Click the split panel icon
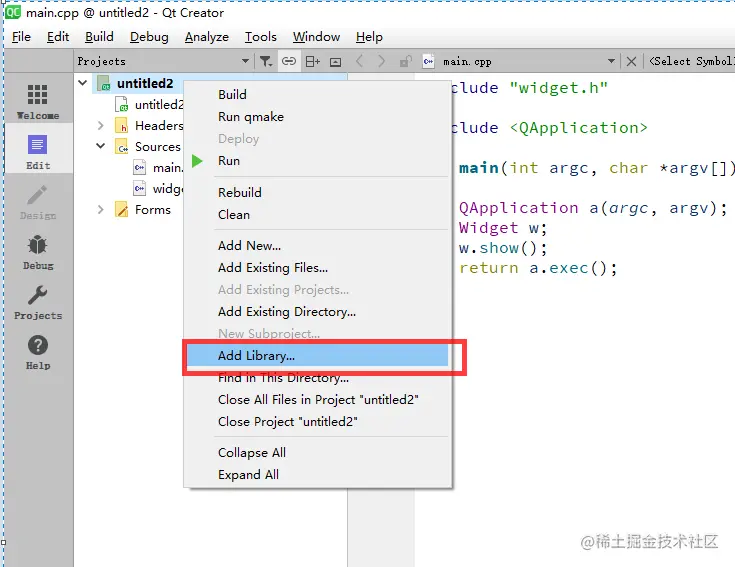This screenshot has width=735, height=567. coord(312,61)
